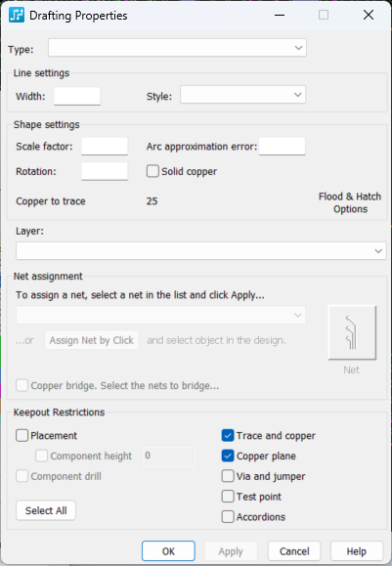This screenshot has height=566, width=392.
Task: Minimize the Drafting Properties window
Action: [x=280, y=15]
